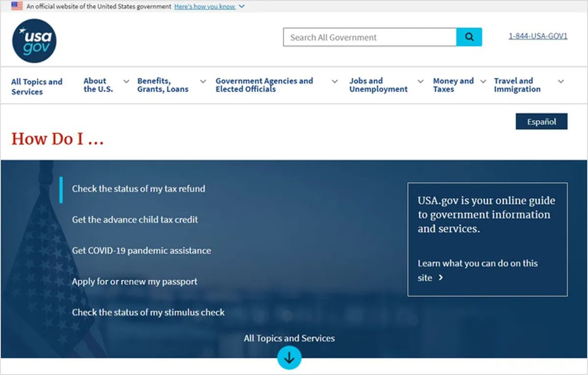588x375 pixels.
Task: Switch language with Español button
Action: [x=541, y=122]
